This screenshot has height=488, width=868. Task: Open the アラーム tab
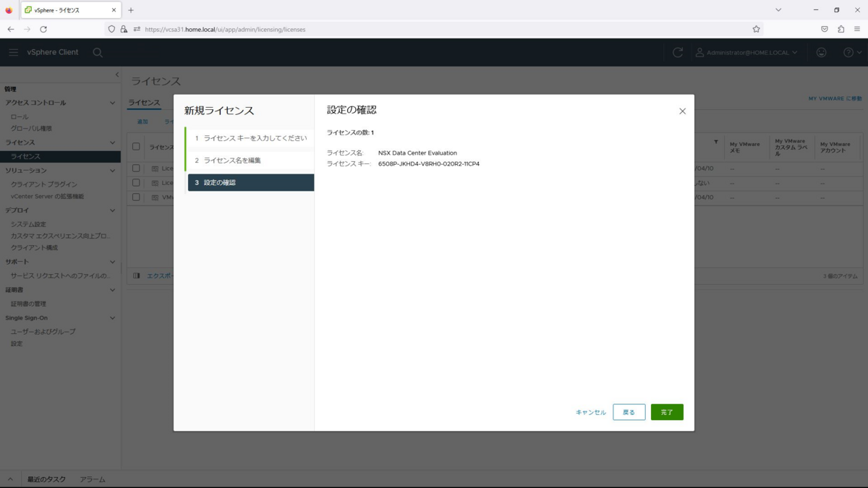(93, 479)
